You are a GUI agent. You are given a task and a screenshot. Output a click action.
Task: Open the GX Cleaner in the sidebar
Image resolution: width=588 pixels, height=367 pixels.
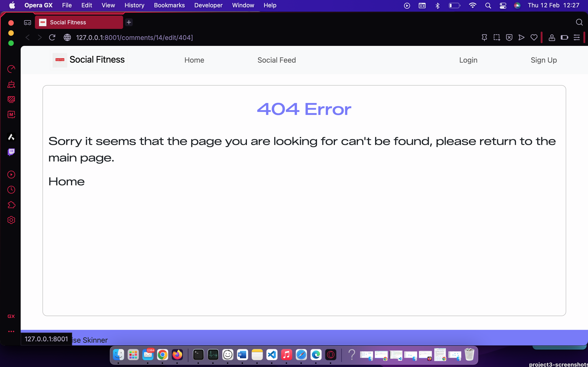11,84
